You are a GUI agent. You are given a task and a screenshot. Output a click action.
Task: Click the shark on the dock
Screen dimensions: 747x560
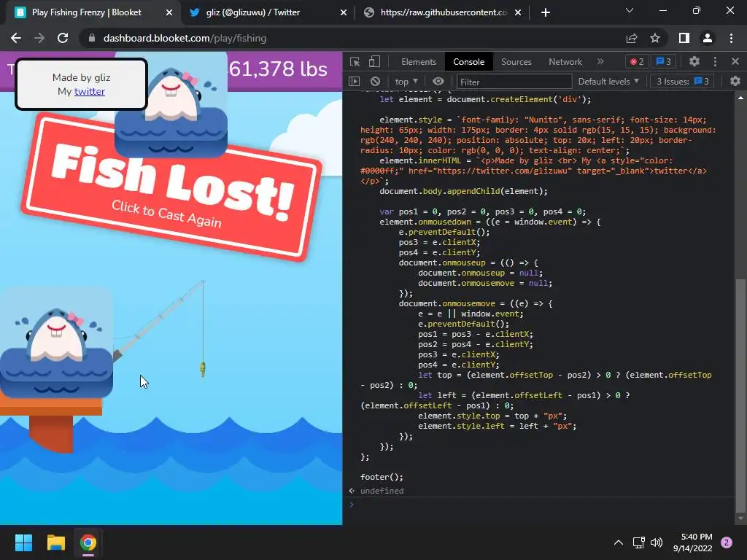click(56, 343)
